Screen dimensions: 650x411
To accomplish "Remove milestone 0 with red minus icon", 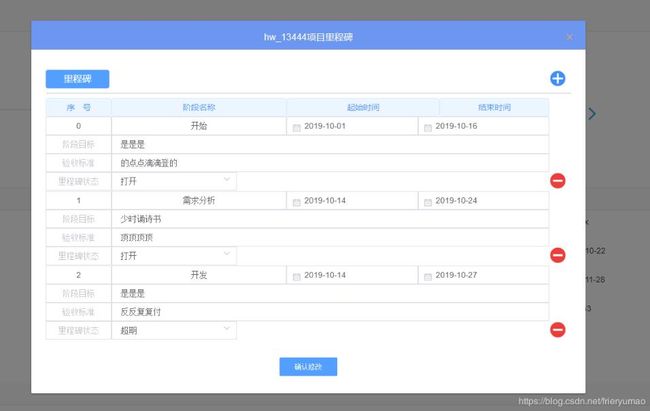I will (x=558, y=181).
